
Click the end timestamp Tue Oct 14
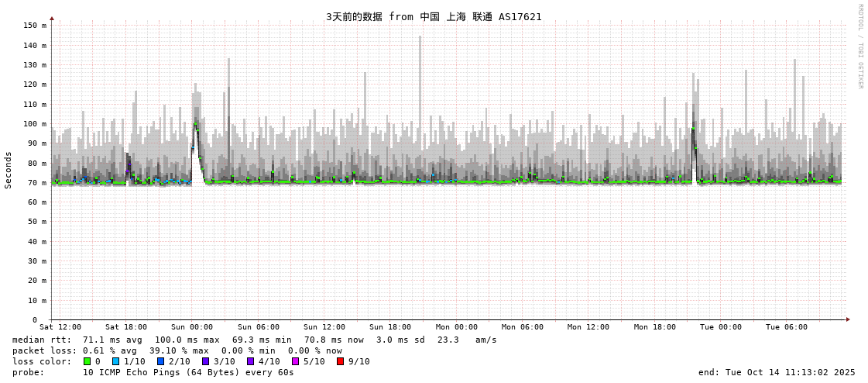click(777, 372)
